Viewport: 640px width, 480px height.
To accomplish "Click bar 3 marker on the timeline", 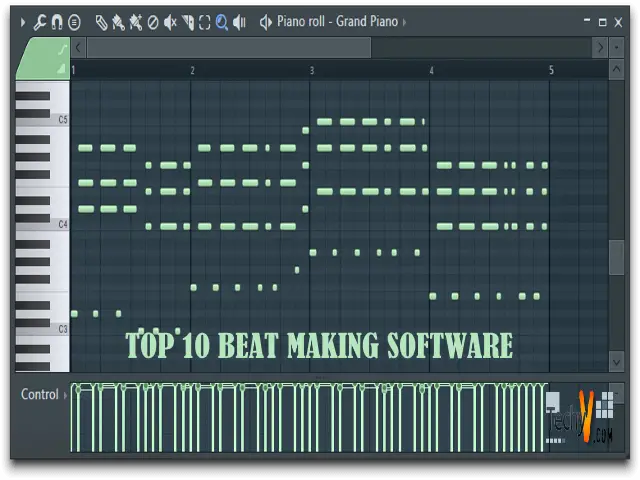I will pos(312,71).
